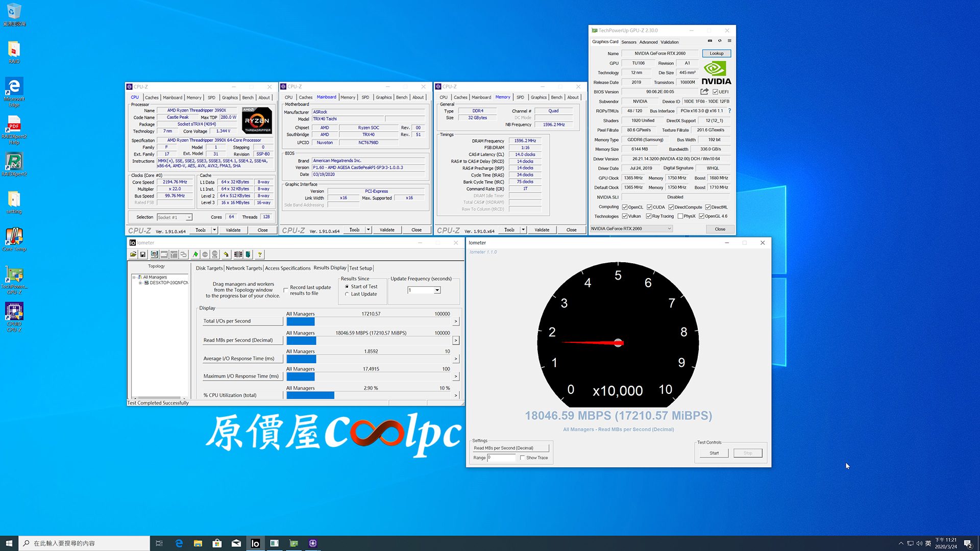The width and height of the screenshot is (980, 551).
Task: Click the Average I/O Response Time blue bar
Action: (x=302, y=359)
